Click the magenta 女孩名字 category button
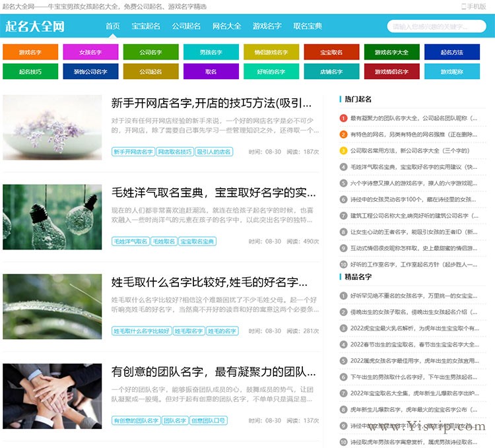 (x=90, y=52)
